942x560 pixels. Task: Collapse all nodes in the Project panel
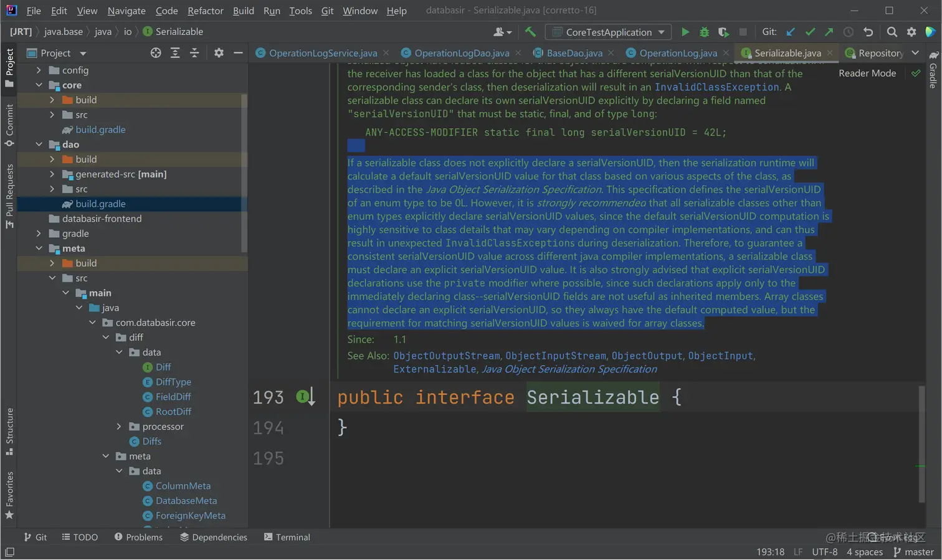[194, 53]
